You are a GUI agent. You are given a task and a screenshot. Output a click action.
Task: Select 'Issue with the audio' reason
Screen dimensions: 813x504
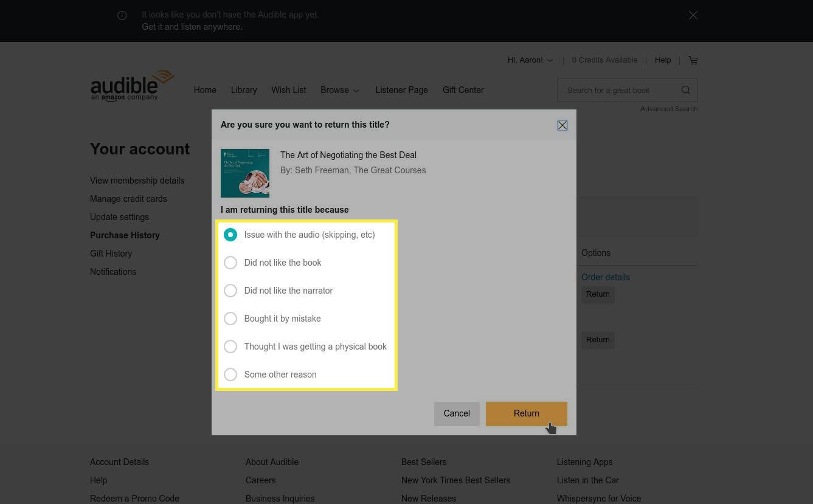(x=230, y=235)
